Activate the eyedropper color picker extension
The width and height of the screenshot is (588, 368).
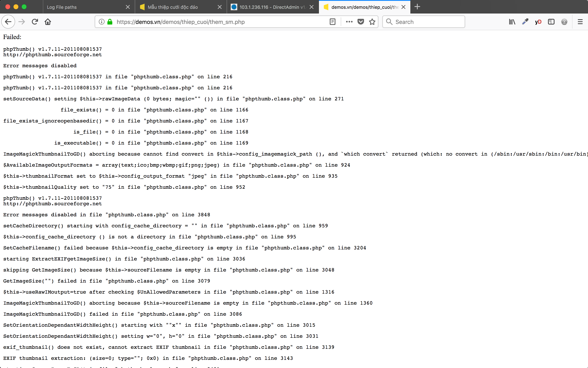[525, 22]
